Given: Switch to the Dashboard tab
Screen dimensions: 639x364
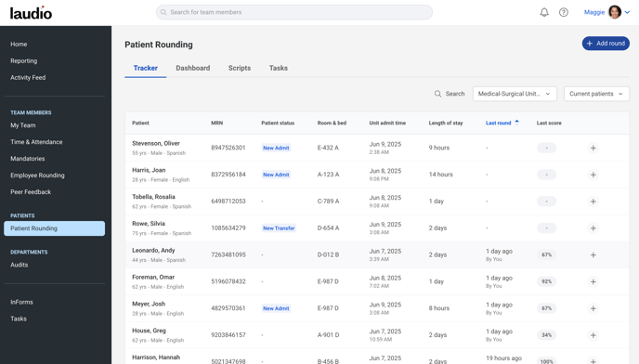Looking at the screenshot, I should (193, 68).
